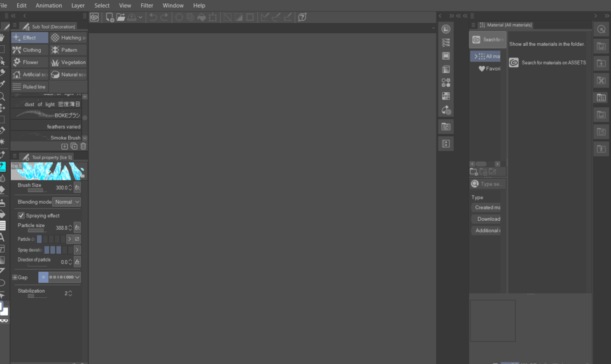Select the BOKEブラシ brush
611x364 pixels.
coord(46,115)
